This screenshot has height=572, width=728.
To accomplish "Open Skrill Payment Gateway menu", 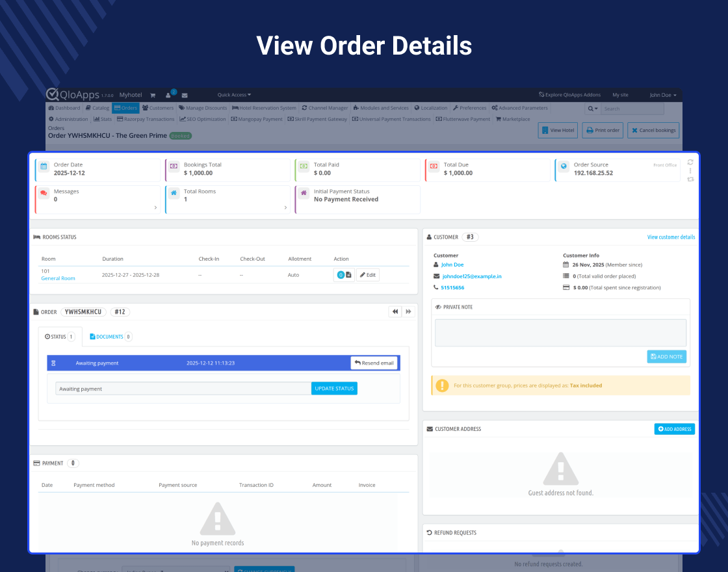I will pyautogui.click(x=317, y=119).
